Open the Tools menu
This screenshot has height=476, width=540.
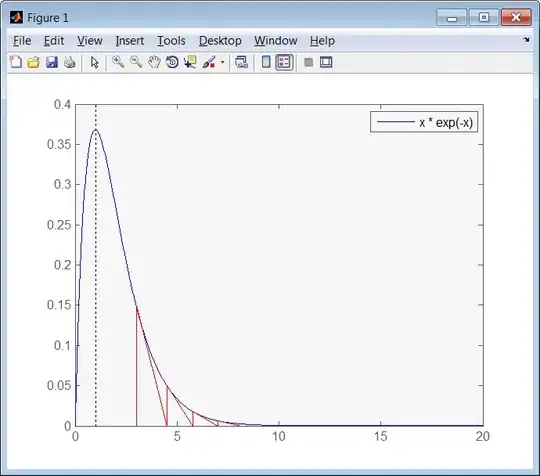coord(171,41)
